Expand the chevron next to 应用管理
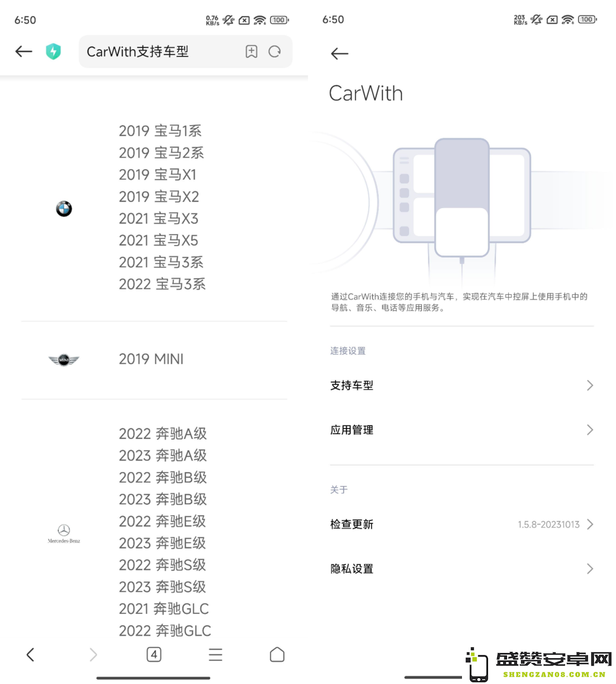This screenshot has height=684, width=616. pos(590,430)
